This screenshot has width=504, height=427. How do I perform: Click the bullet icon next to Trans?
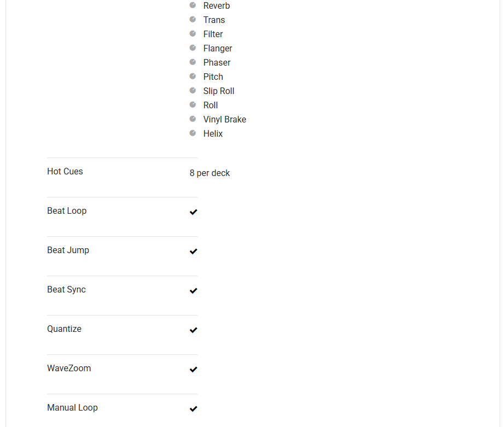click(x=193, y=19)
